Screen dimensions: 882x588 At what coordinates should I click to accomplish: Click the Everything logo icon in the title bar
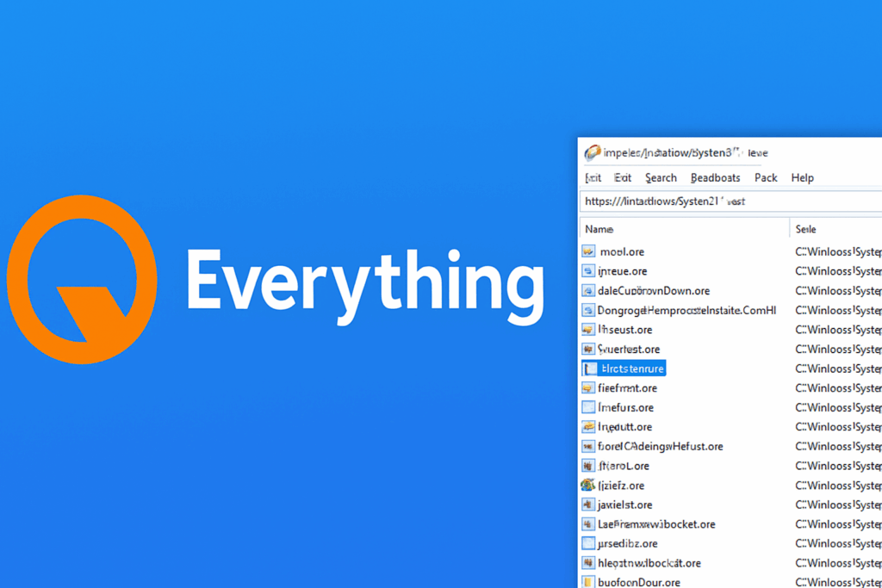592,152
